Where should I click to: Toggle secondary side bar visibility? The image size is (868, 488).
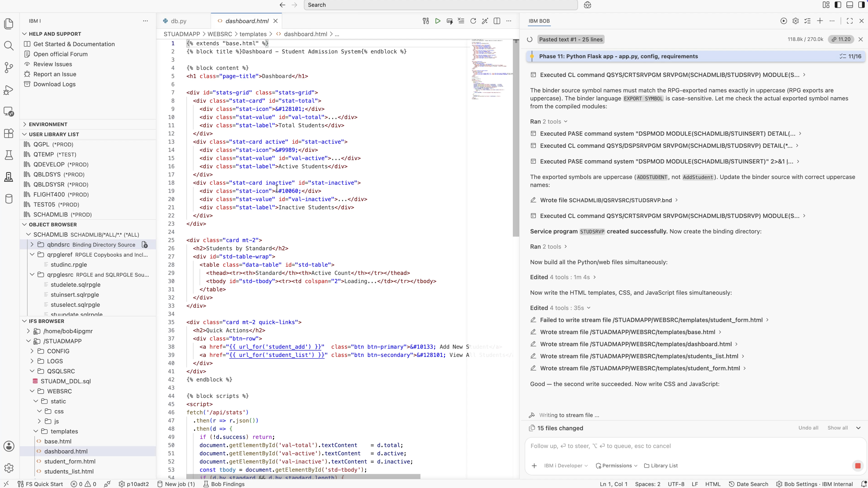[861, 5]
